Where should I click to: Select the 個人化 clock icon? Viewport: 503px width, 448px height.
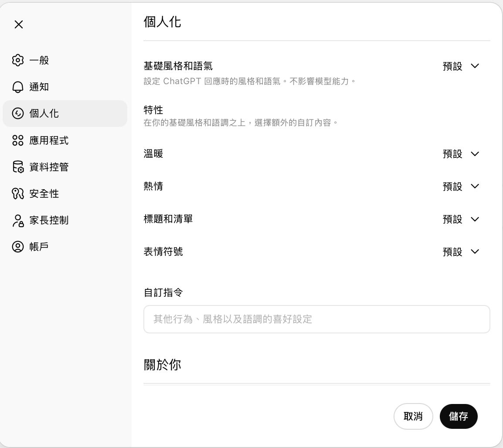[18, 113]
